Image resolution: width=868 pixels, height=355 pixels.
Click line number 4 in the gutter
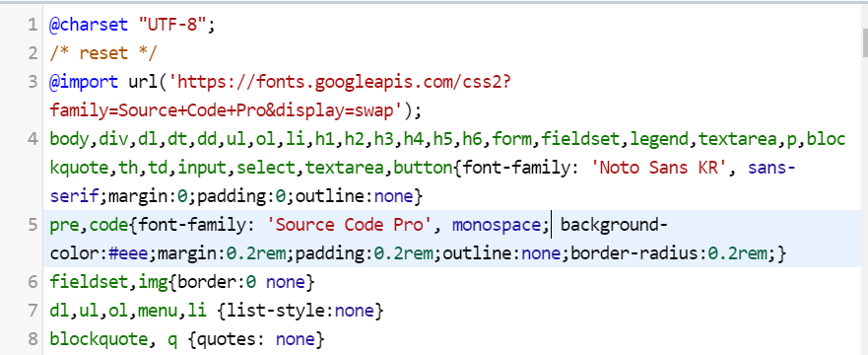(33, 139)
